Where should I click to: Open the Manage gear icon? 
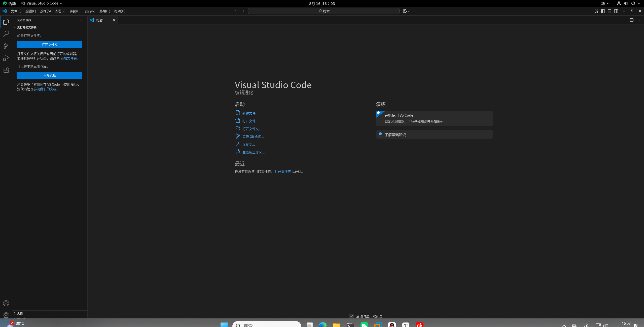(x=6, y=315)
